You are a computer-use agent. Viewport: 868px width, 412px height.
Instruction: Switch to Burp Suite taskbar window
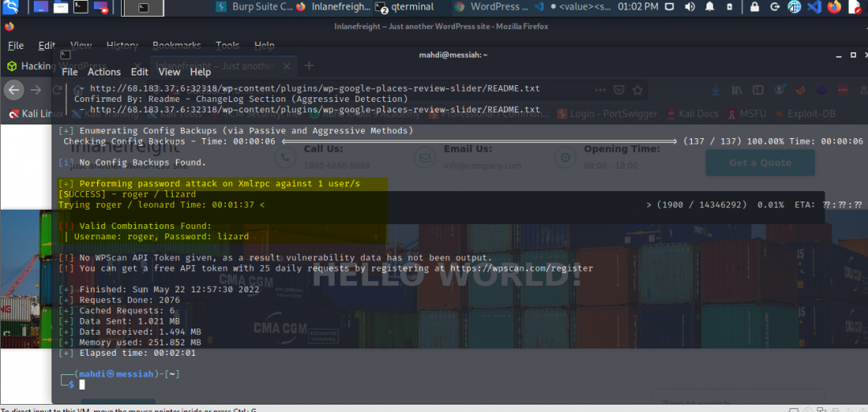click(x=254, y=7)
